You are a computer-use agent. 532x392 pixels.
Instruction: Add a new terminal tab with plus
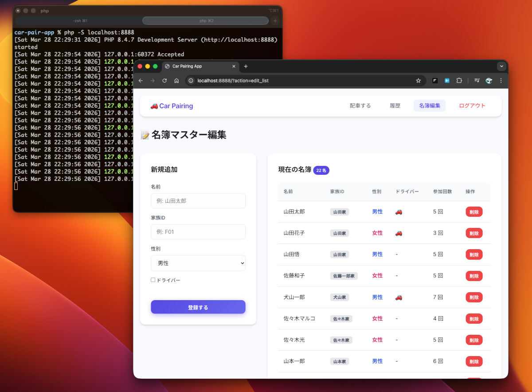[275, 21]
